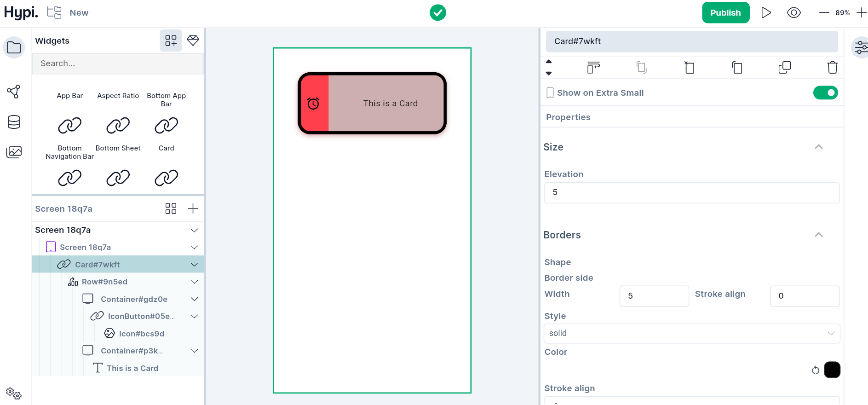Click the widget Search input field

[x=118, y=64]
